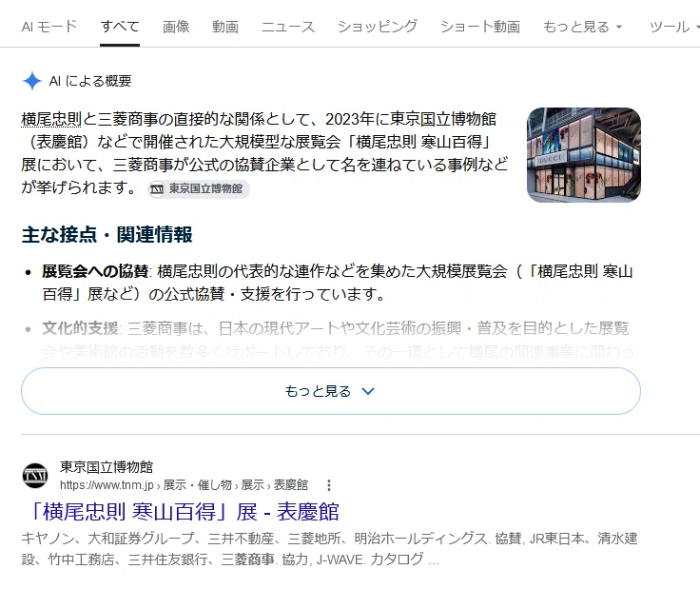Click the 東京国立博物館 site name above the result
Screen dimensions: 700x589
tap(107, 467)
